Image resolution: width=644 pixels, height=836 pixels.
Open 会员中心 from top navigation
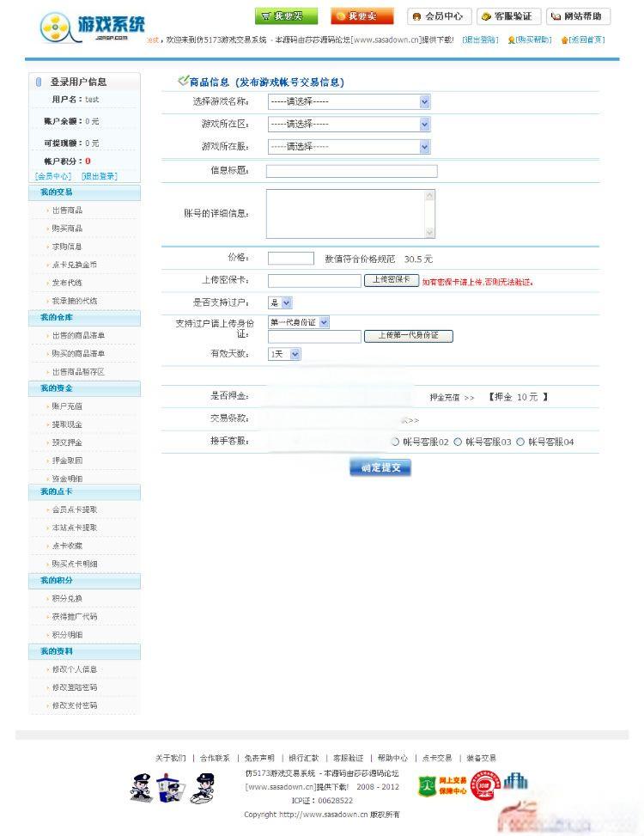click(439, 16)
